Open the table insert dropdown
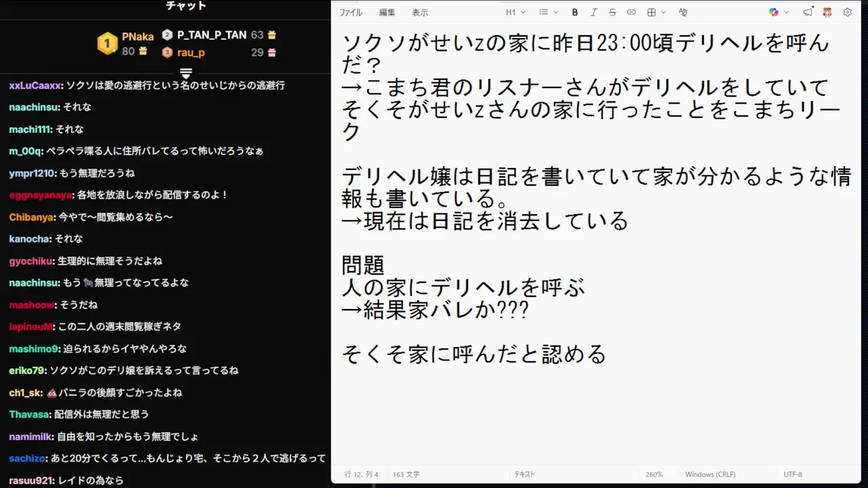Screen dimensions: 868x488 point(656,12)
